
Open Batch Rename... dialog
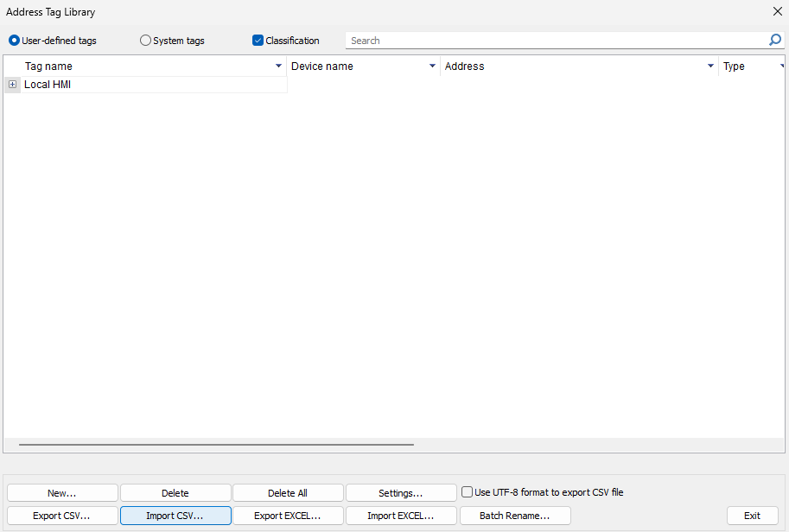[x=515, y=516]
